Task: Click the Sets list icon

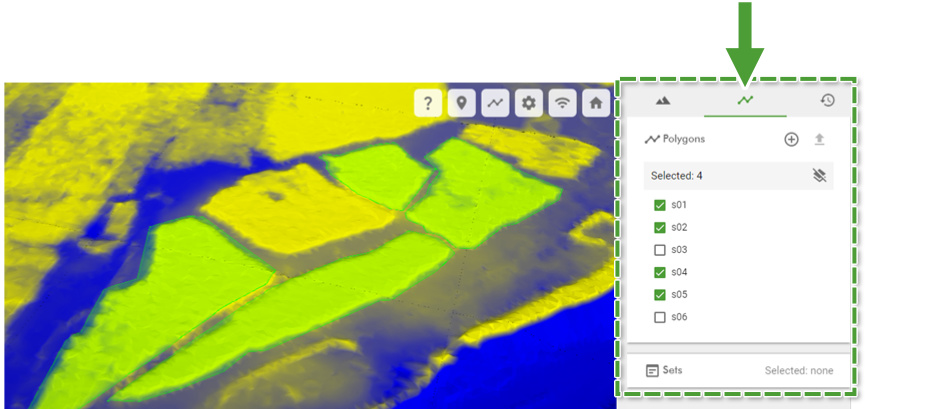Action: pyautogui.click(x=652, y=370)
